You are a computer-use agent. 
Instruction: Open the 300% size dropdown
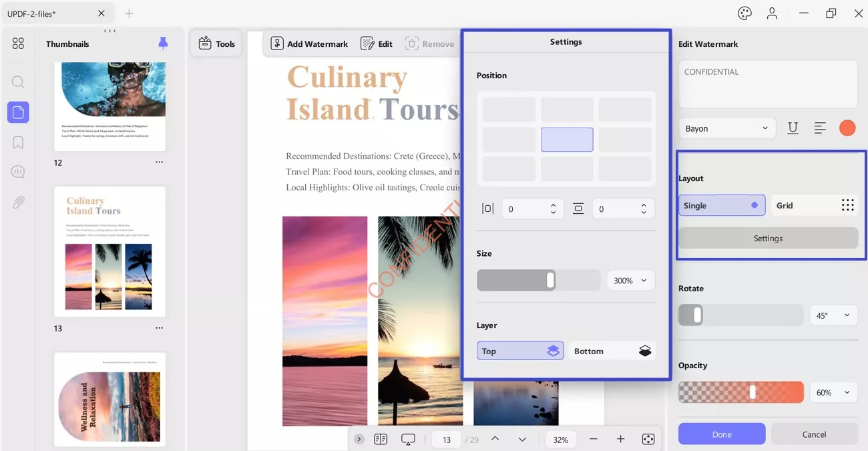coord(630,281)
